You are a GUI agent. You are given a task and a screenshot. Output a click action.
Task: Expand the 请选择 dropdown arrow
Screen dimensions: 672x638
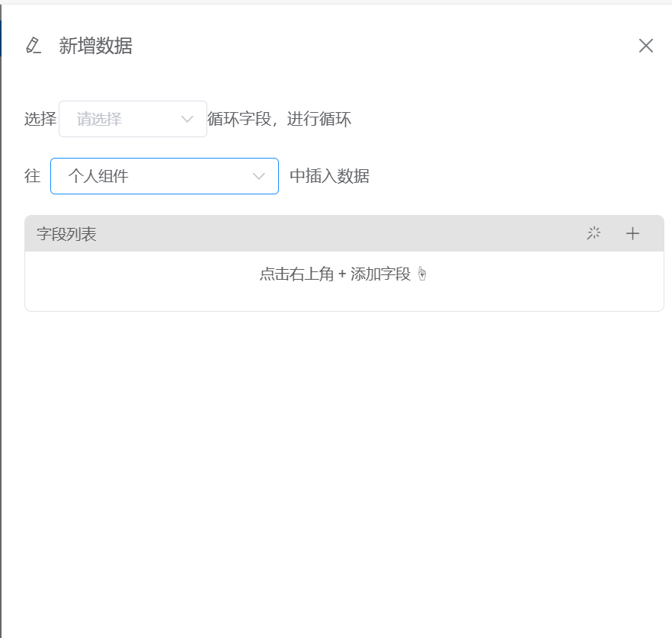tap(187, 119)
